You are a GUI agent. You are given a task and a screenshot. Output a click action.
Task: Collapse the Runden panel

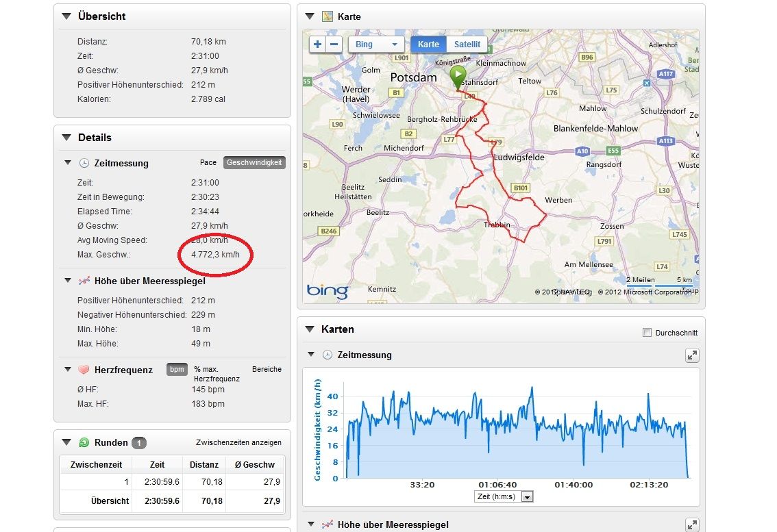[x=66, y=442]
